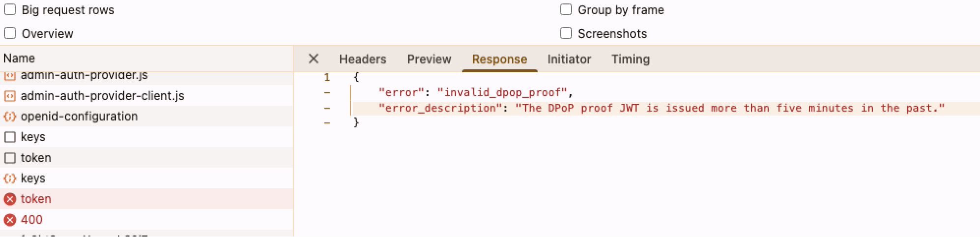Click the red error icon beside 400
Image resolution: width=980 pixels, height=237 pixels.
pos(10,219)
